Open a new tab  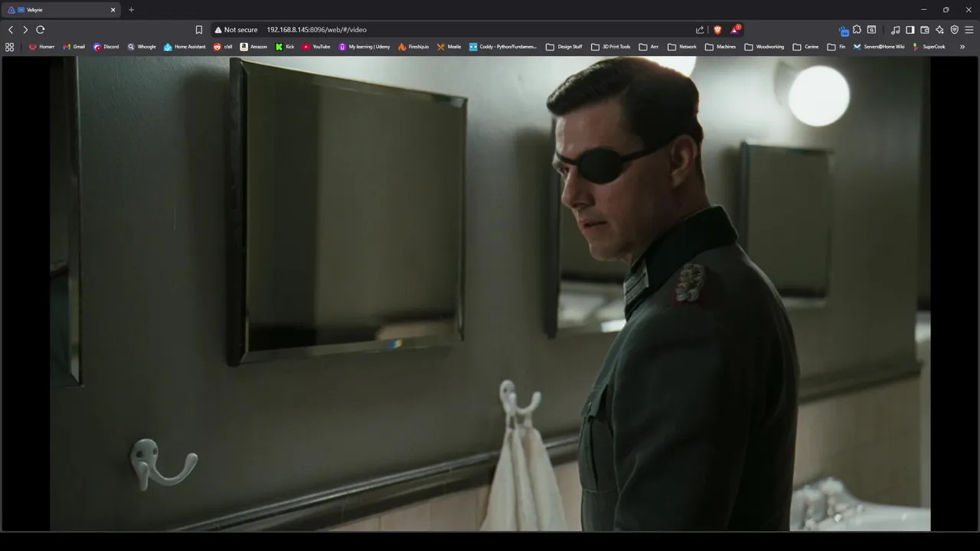point(131,10)
